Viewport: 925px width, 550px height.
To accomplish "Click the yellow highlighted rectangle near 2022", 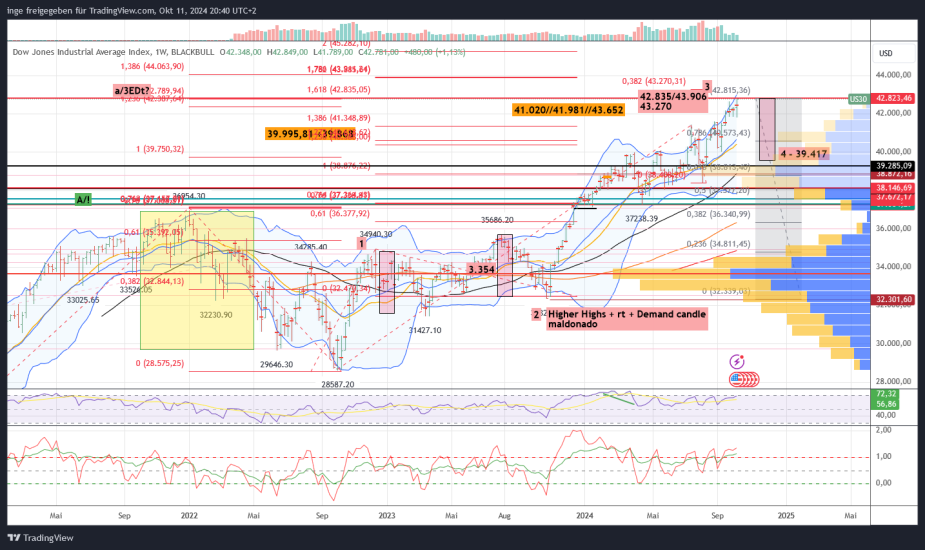I will 196,280.
